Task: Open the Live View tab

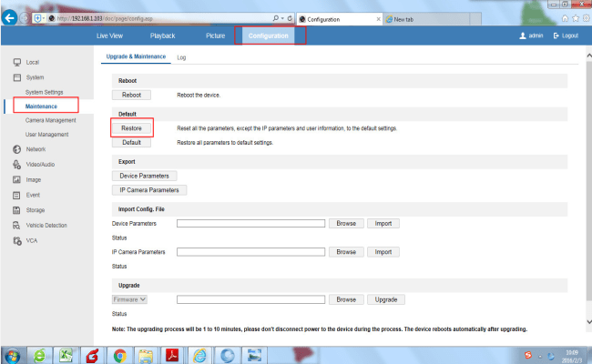Action: pos(109,35)
